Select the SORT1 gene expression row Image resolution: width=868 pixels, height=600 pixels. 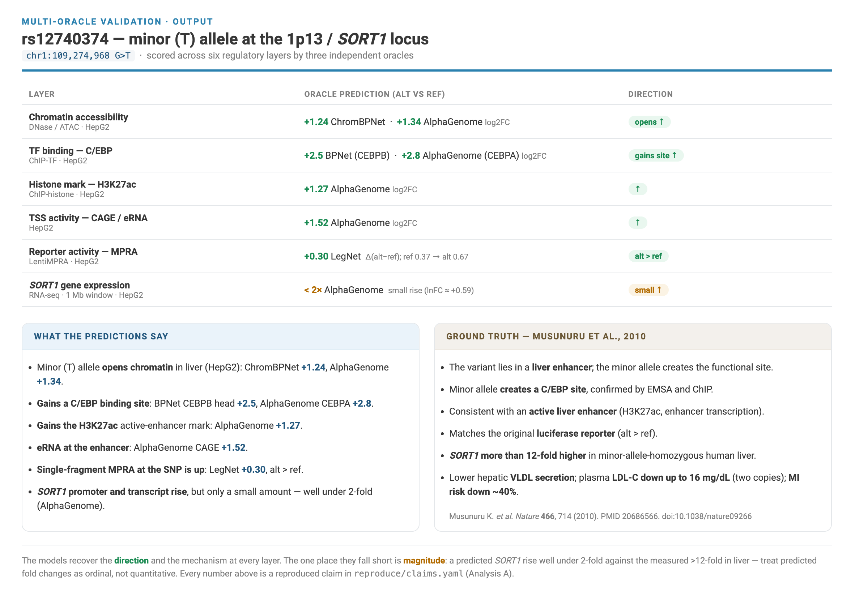pyautogui.click(x=426, y=290)
